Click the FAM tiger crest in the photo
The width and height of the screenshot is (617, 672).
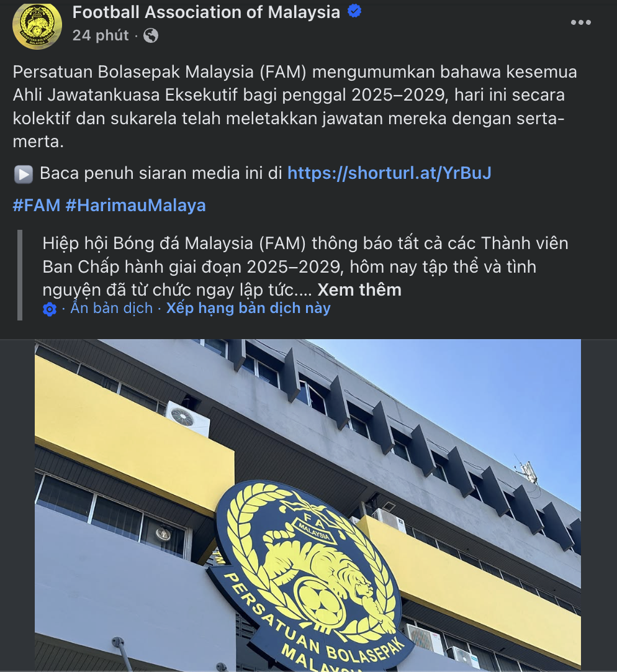coord(308,574)
